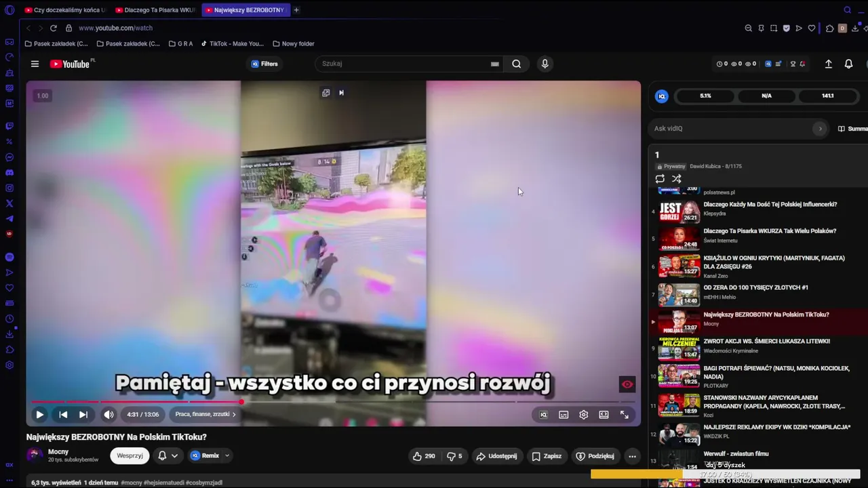868x488 pixels.
Task: Skip to the next video
Action: (x=83, y=414)
